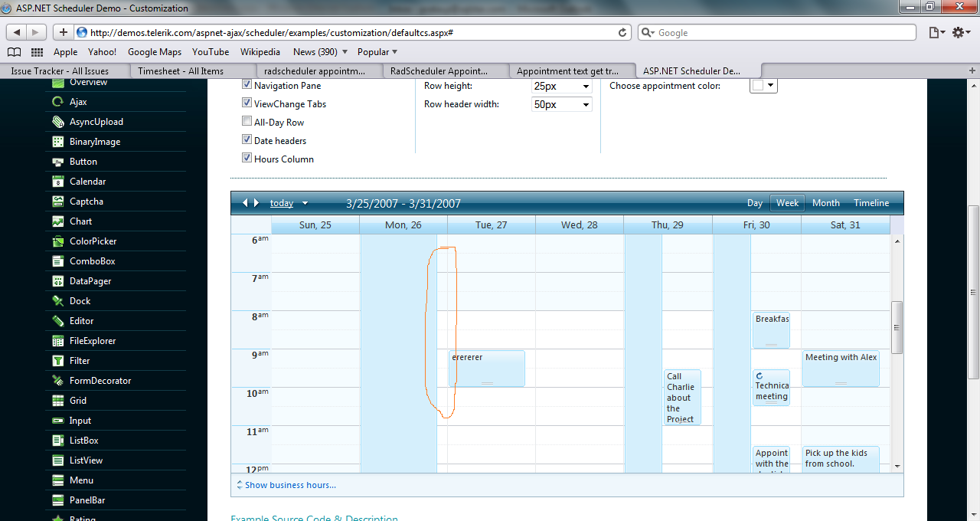Open the YouTube bookmark

tap(211, 52)
